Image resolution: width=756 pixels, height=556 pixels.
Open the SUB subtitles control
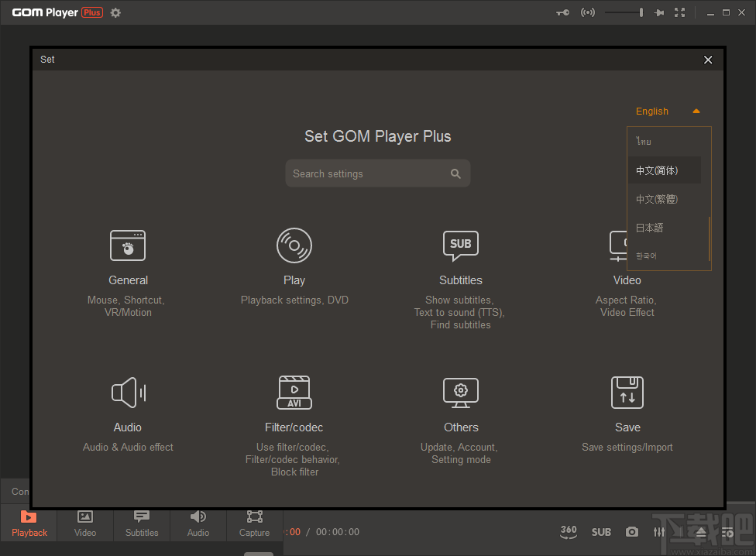(601, 532)
